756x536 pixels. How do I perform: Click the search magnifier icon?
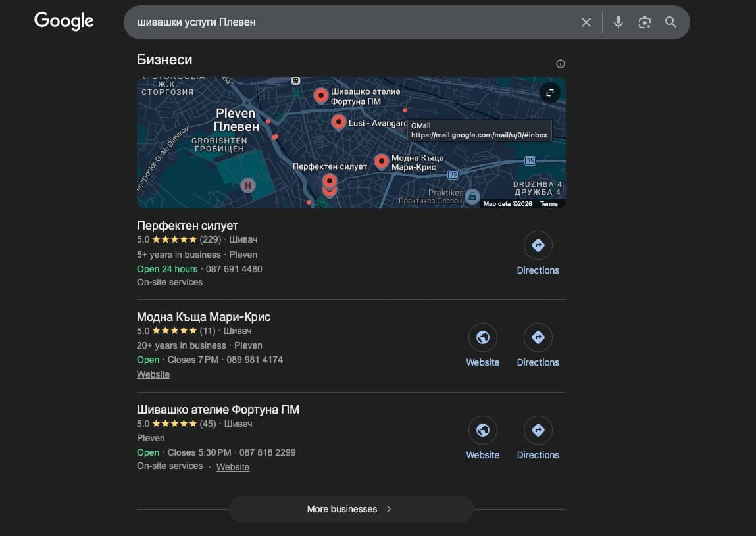coord(670,22)
